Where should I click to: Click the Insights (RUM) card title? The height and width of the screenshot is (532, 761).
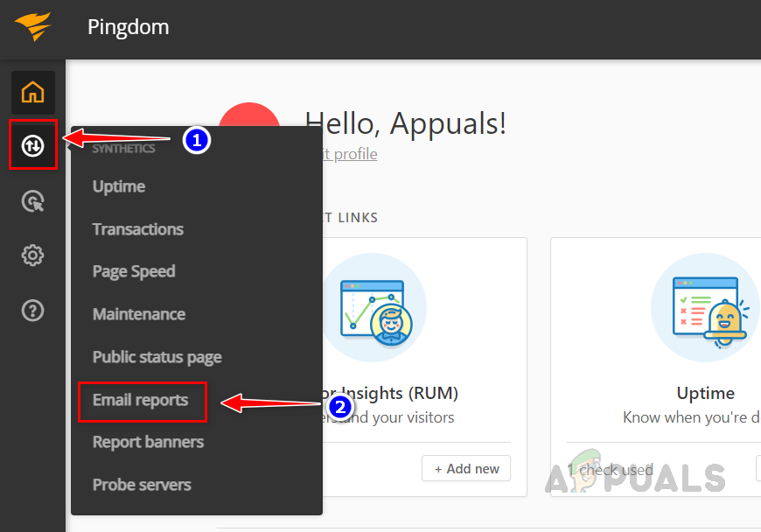[389, 393]
